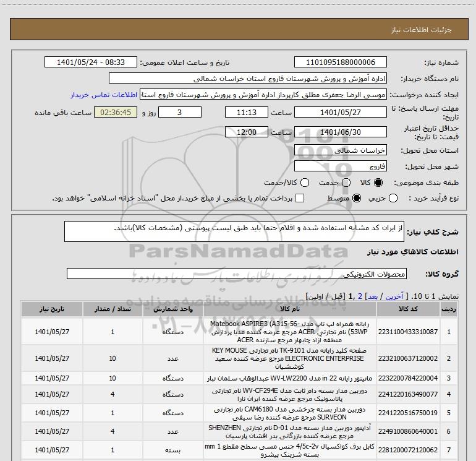
Task: Click column header ردیف
Action: 449,309
